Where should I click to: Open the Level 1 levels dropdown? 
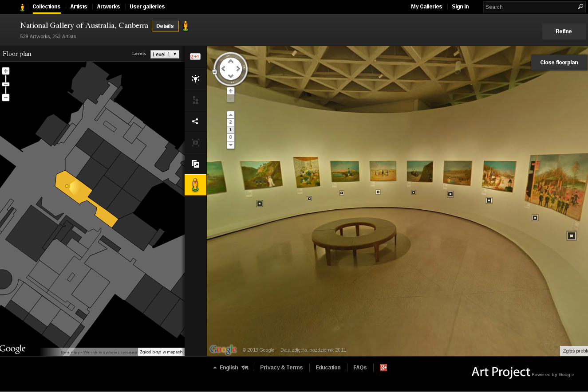coord(165,54)
